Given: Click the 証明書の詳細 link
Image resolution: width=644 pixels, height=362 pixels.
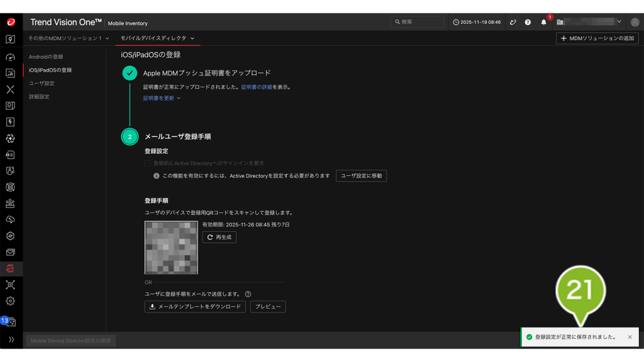Looking at the screenshot, I should pyautogui.click(x=257, y=87).
